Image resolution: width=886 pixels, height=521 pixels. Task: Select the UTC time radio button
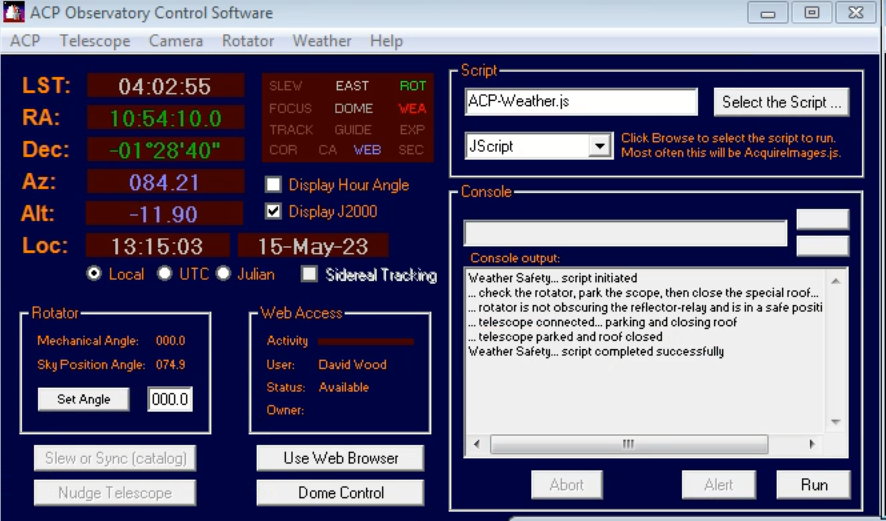point(164,274)
